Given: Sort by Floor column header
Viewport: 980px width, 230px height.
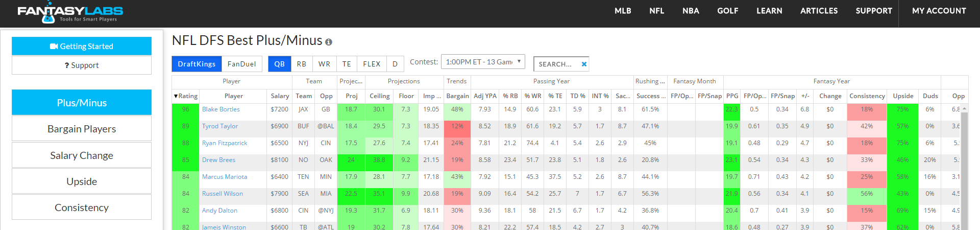Looking at the screenshot, I should [x=406, y=96].
